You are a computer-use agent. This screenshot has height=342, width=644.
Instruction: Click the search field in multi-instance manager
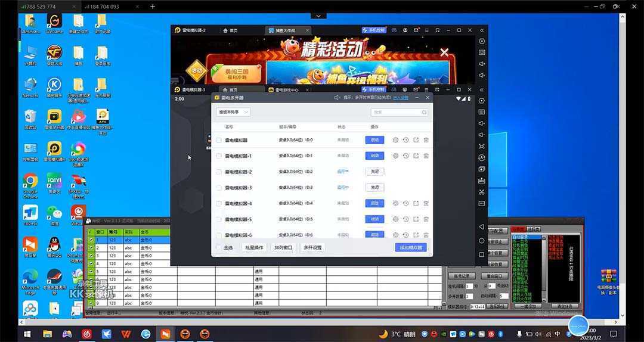tap(397, 112)
